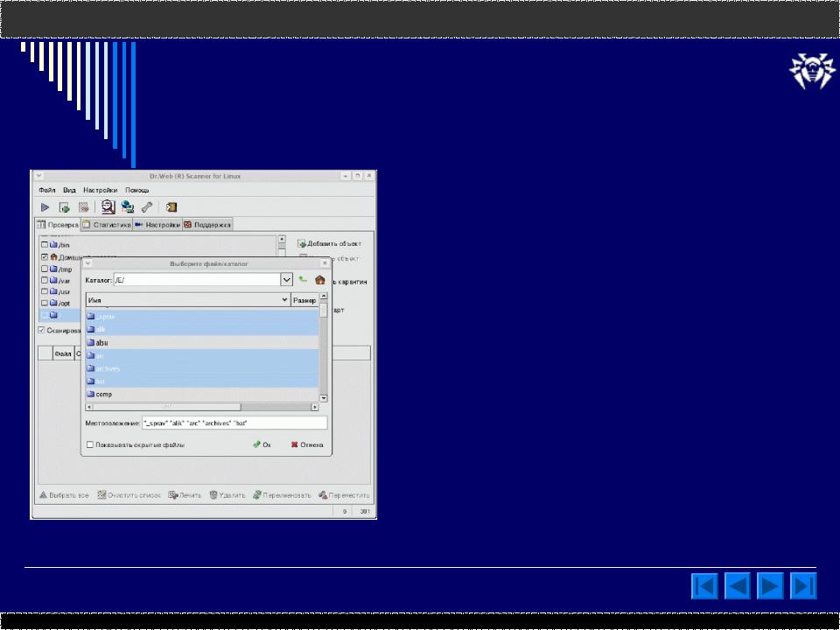840x630 pixels.
Task: Click the Файл column header in results
Action: tap(63, 353)
